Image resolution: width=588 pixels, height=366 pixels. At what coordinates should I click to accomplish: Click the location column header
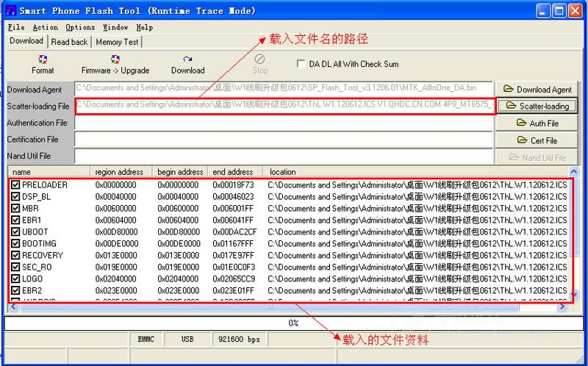pos(283,172)
